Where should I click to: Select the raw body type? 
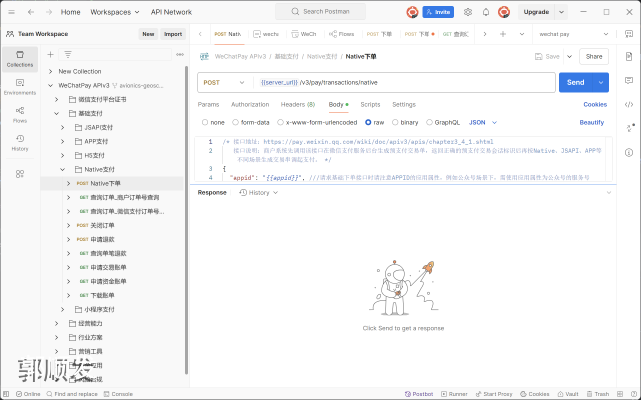pyautogui.click(x=374, y=122)
